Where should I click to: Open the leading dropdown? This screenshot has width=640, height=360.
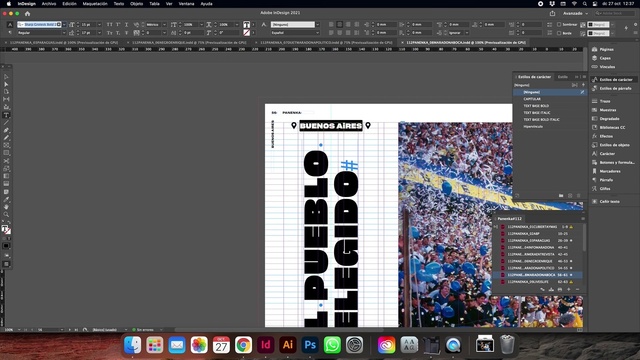tap(99, 33)
